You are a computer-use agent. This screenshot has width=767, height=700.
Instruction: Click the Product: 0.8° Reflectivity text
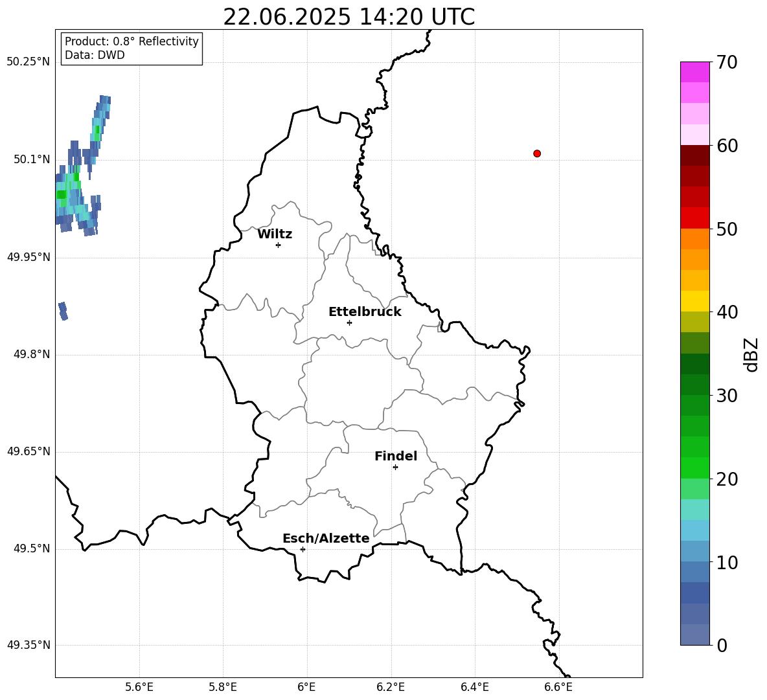[132, 41]
